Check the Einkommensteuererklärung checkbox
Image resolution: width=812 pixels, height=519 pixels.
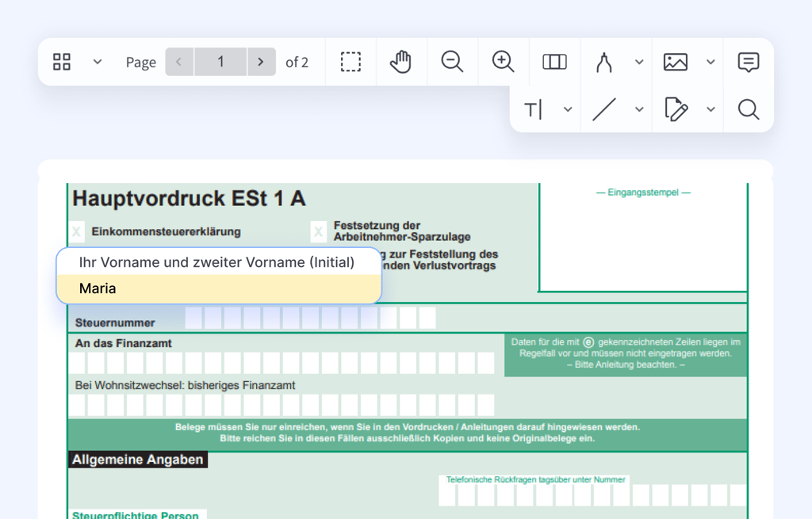[x=77, y=231]
